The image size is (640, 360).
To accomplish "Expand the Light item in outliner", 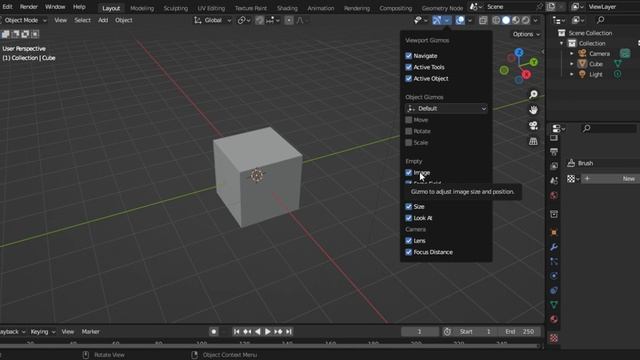I will click(x=571, y=74).
